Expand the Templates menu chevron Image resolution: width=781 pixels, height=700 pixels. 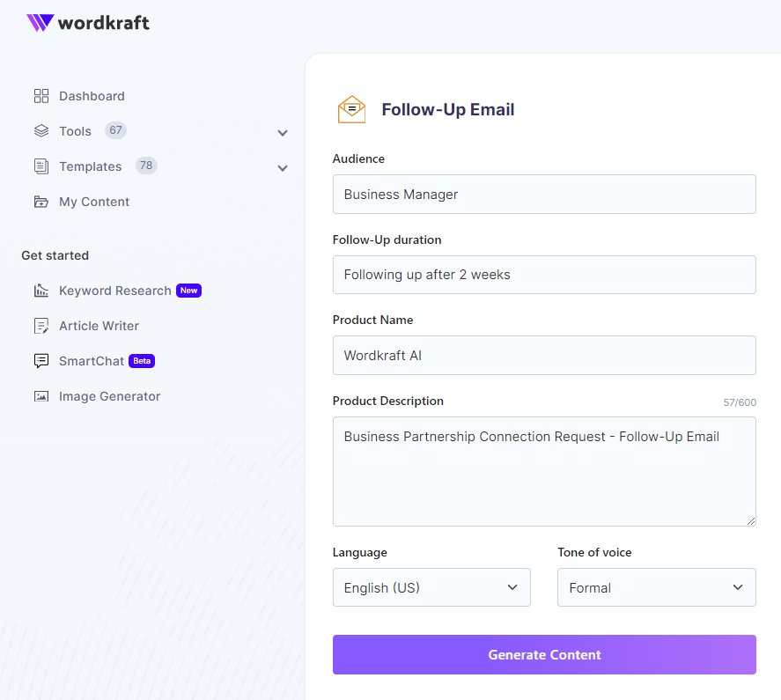coord(283,168)
